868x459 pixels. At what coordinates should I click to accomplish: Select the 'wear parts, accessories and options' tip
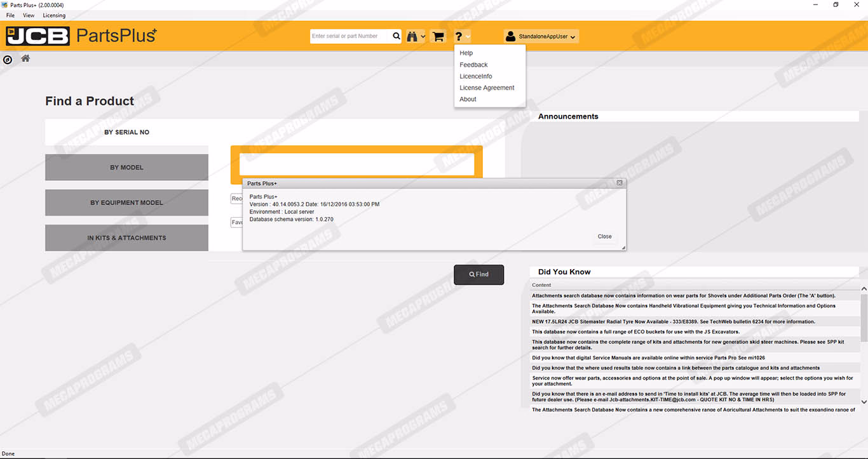(695, 381)
